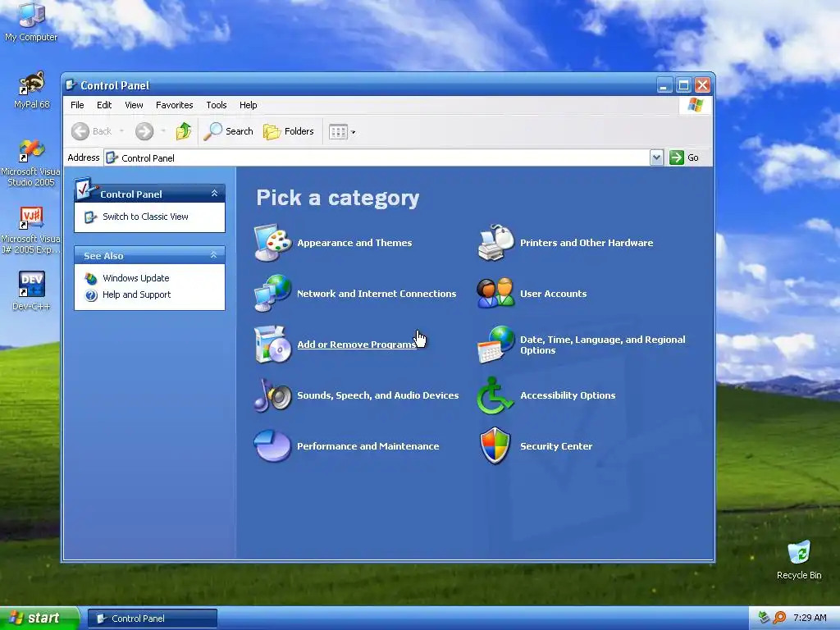840x630 pixels.
Task: Click the Go button beside the address bar
Action: click(684, 157)
